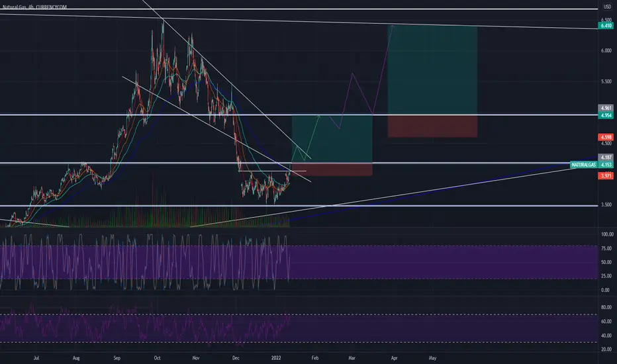The image size is (617, 364).
Task: Click the 60.00 RSI scale value
Action: tap(606, 322)
